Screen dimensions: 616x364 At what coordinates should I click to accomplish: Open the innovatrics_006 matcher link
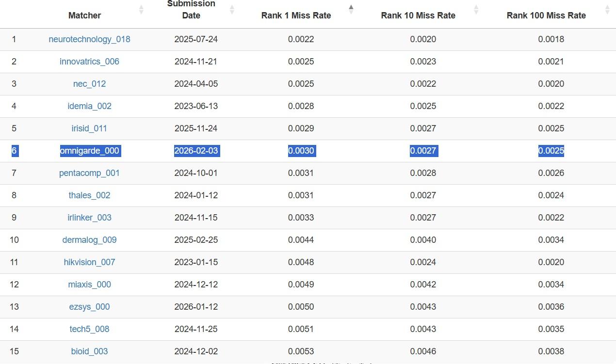[89, 62]
